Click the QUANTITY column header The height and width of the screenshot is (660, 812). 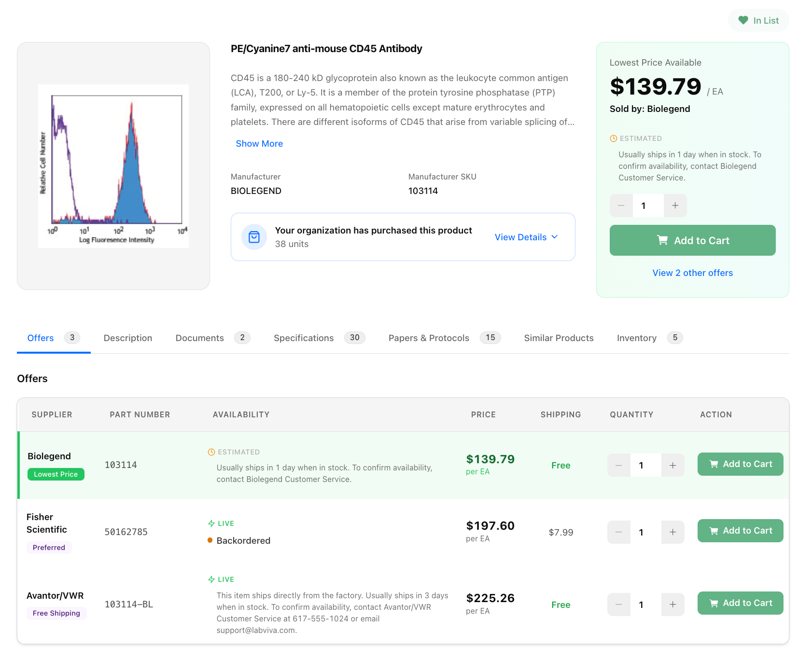pos(631,414)
